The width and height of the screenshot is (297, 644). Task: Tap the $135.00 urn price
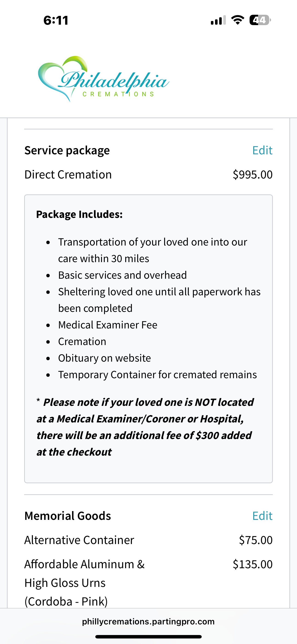pos(253,564)
